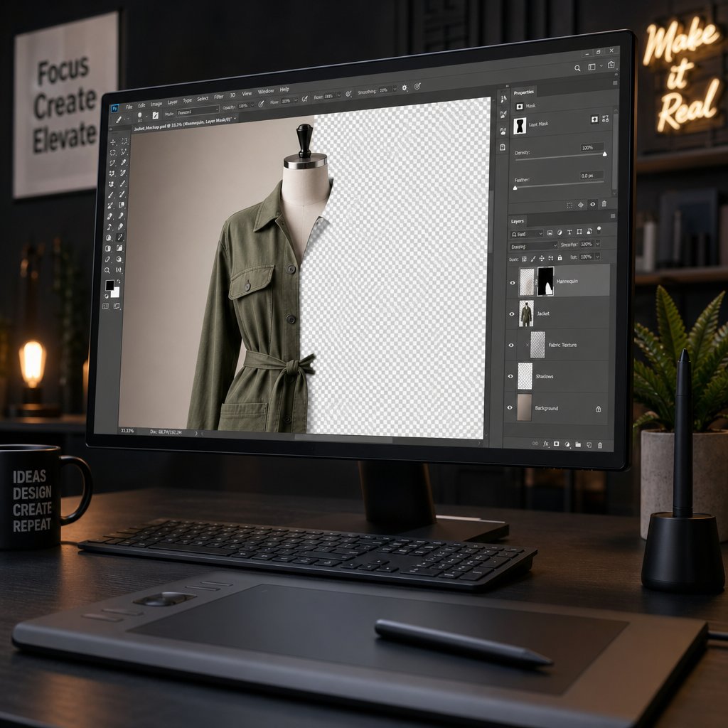Toggle visibility of Shadows layer
Viewport: 728px width, 728px height.
[x=510, y=377]
